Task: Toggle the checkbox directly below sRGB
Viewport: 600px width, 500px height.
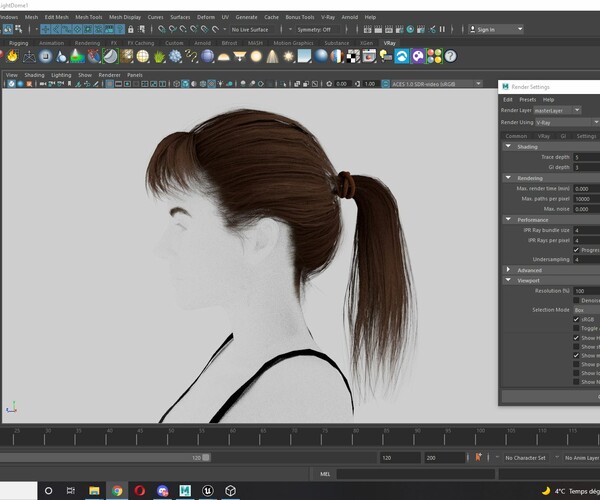Action: [576, 328]
